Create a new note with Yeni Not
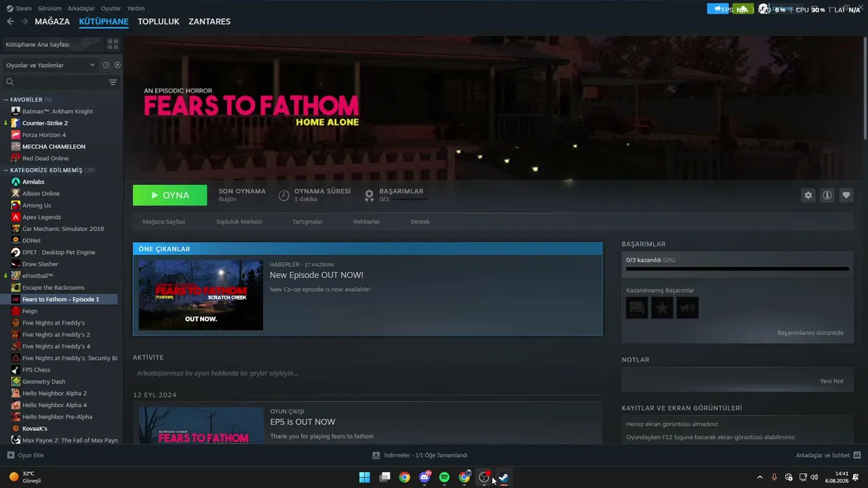 click(832, 381)
